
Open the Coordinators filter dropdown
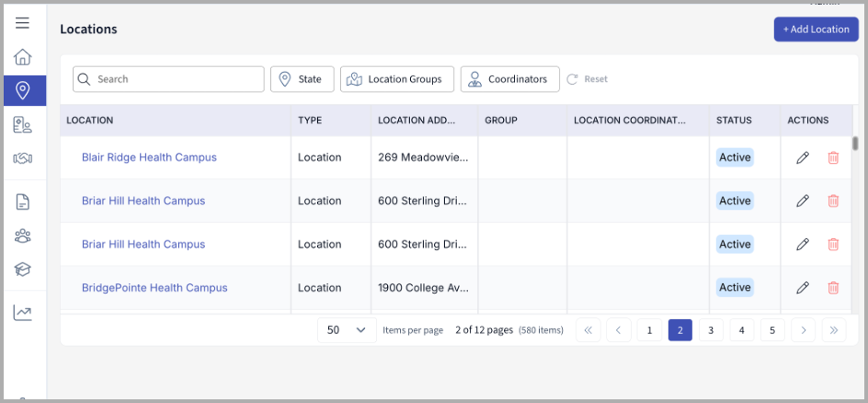[508, 79]
